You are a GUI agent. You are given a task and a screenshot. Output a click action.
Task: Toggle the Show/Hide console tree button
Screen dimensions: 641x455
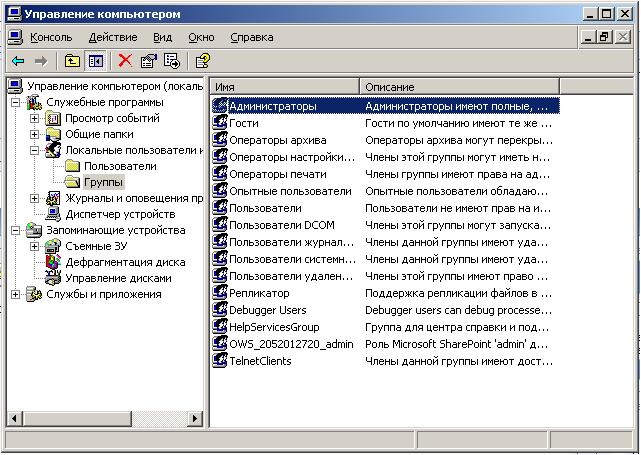[95, 61]
